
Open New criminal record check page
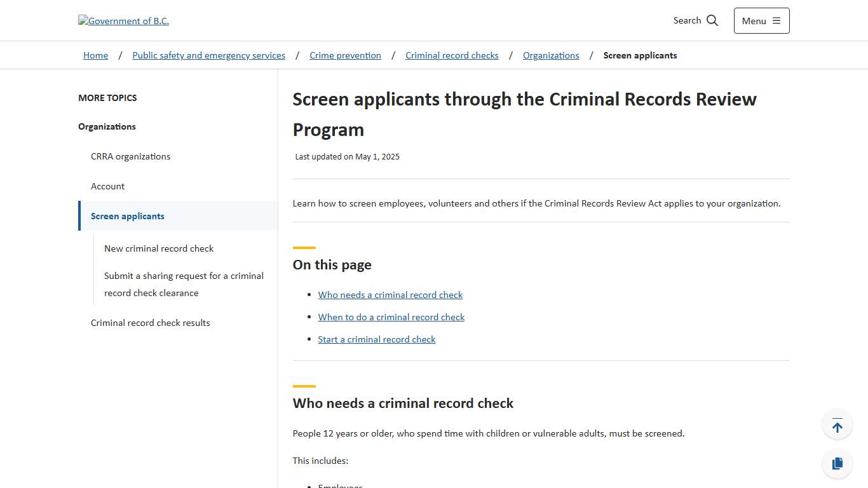(158, 248)
